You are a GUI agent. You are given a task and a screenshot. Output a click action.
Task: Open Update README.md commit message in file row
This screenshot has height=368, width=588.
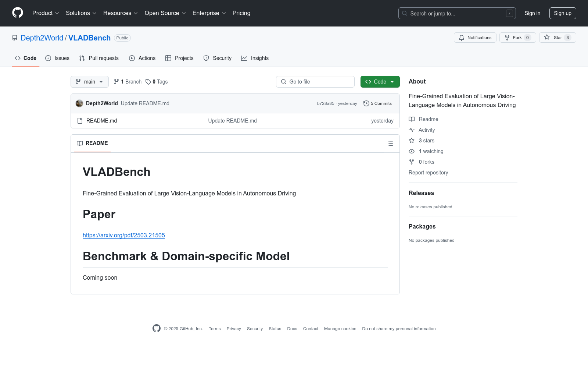[x=232, y=121]
